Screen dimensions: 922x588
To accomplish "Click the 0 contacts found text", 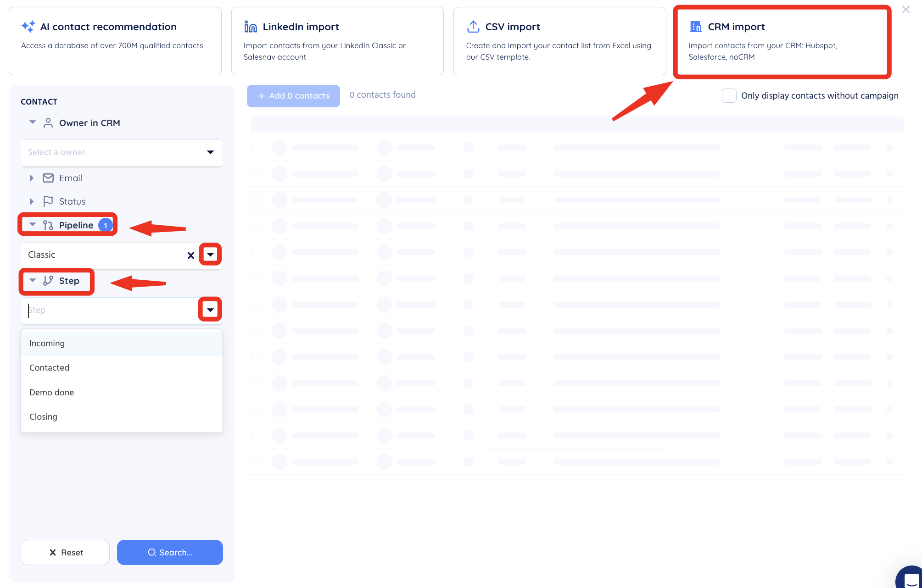I will tap(382, 95).
